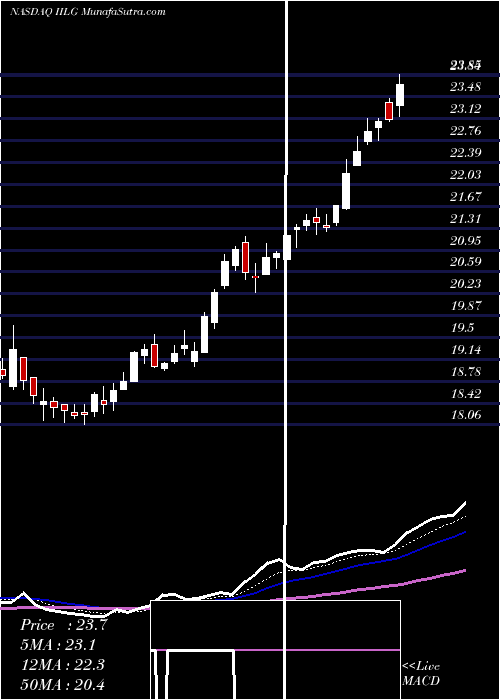This screenshot has width=500, height=700.
Task: Click the 18.06 price axis label
Action: tap(466, 415)
